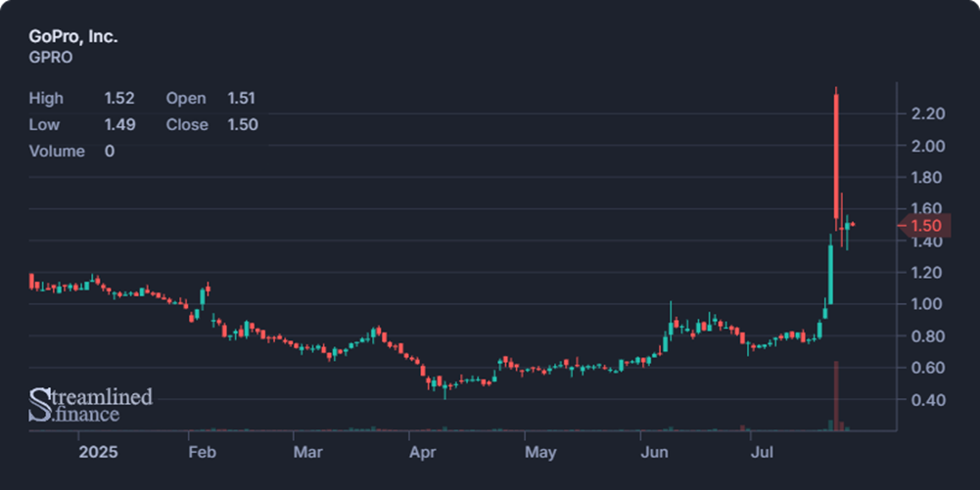Image resolution: width=980 pixels, height=490 pixels.
Task: Select the GPRO ticker symbol
Action: [x=51, y=58]
